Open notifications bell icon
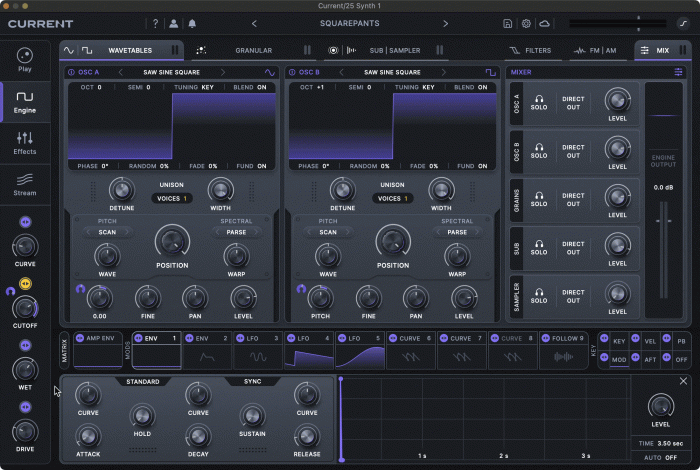The height and width of the screenshot is (470, 700). click(x=192, y=24)
